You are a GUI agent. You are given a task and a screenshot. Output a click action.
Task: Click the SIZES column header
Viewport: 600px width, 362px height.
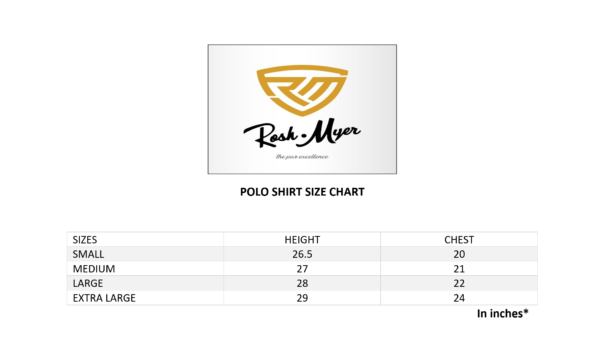pos(85,240)
